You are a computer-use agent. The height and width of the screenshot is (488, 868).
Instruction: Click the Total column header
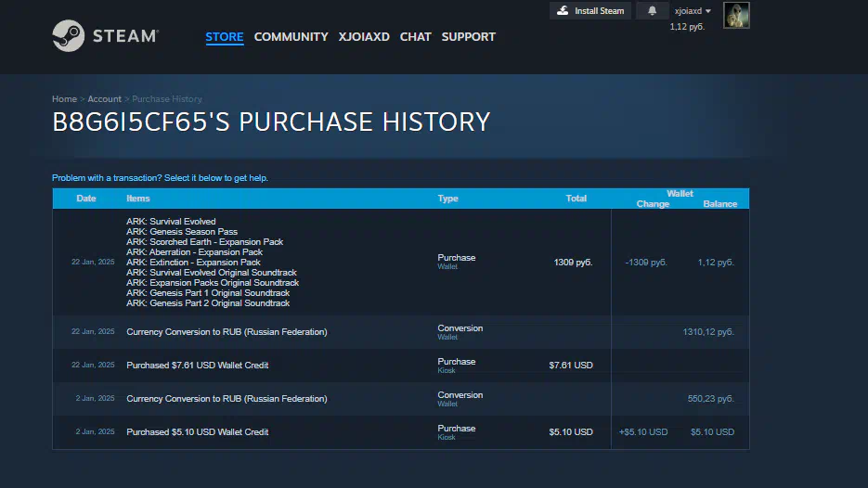[576, 199]
